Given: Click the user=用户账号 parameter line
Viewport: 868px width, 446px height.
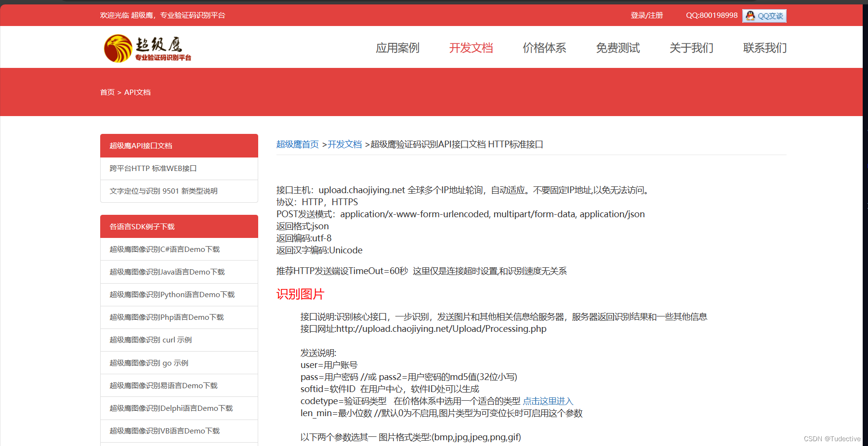Looking at the screenshot, I should pyautogui.click(x=329, y=365).
